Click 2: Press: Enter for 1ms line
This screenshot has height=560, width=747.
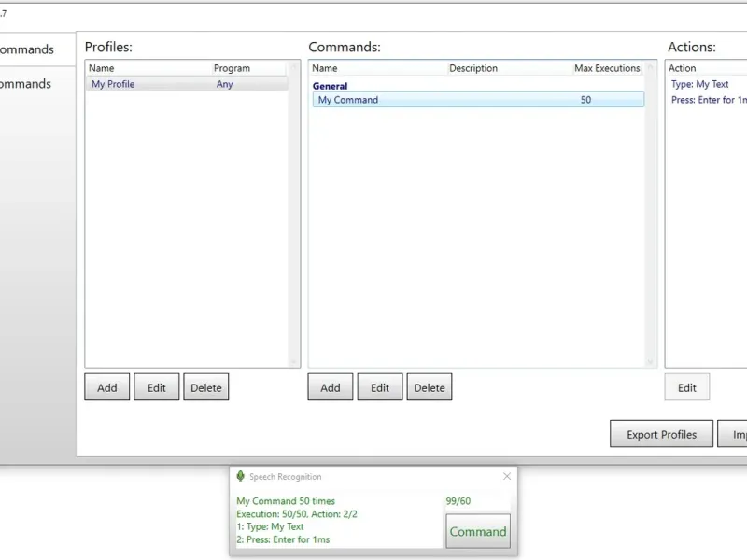click(x=283, y=539)
